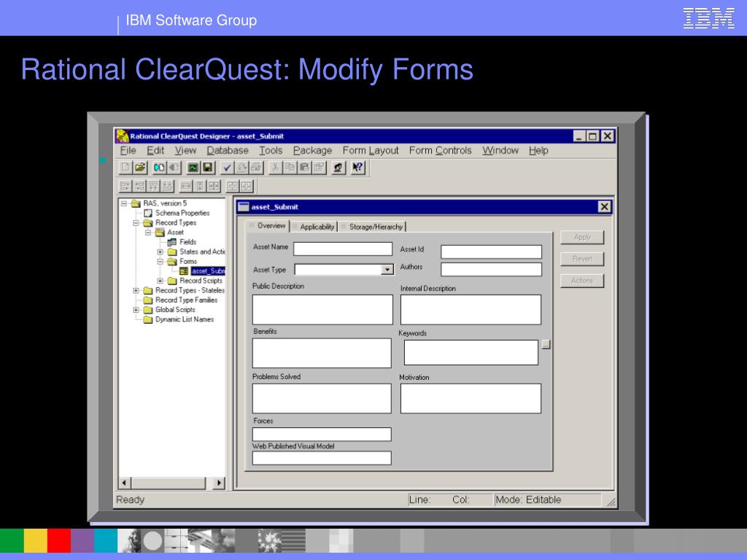Viewport: 747px width, 560px height.
Task: Open the Database menu
Action: click(228, 150)
